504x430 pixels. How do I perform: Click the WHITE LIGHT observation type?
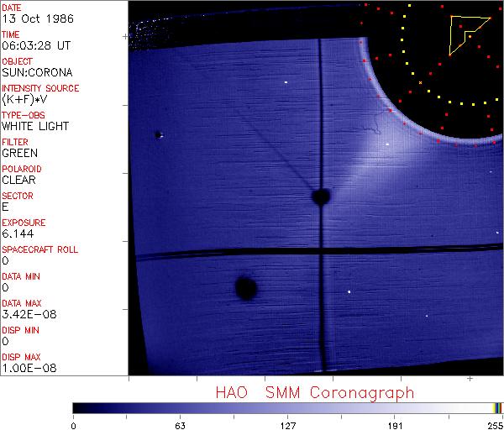pos(34,127)
